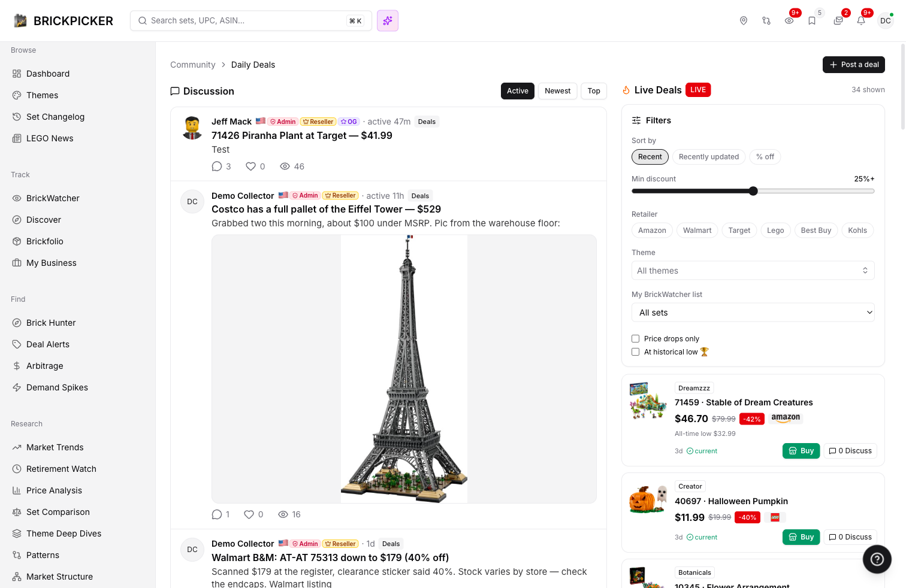
Task: Filter deals by Walmart retailer
Action: pos(697,231)
